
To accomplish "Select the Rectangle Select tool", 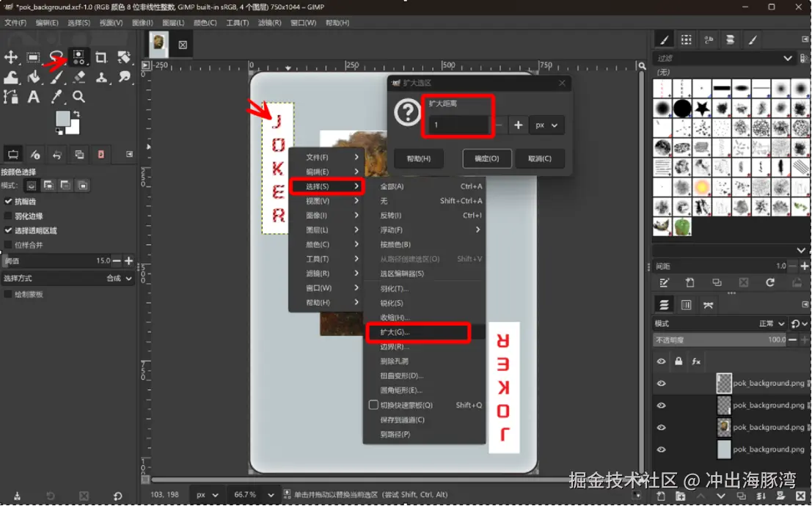I will pos(33,57).
